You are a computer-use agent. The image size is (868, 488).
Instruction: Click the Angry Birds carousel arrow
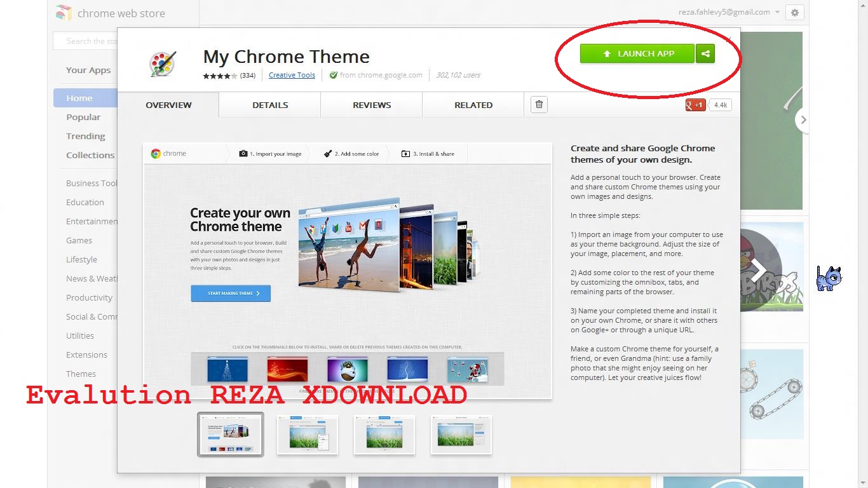pos(758,270)
